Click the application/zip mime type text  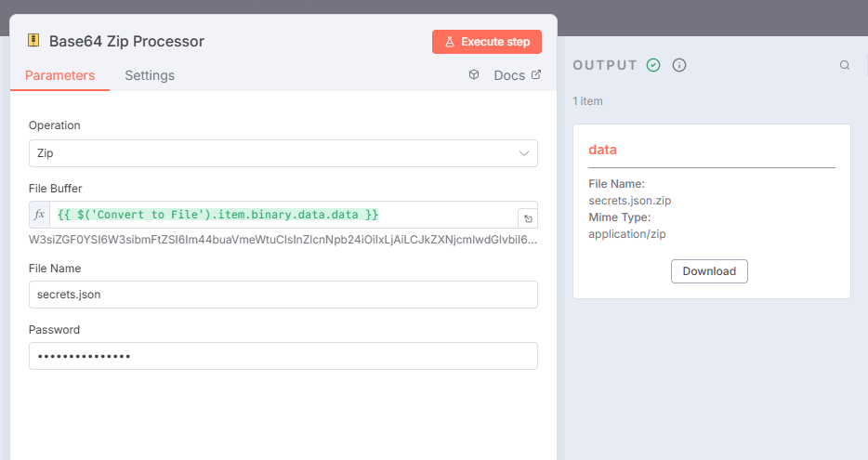626,234
